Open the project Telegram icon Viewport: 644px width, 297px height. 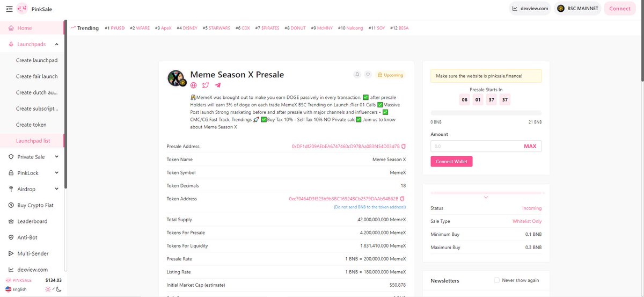tap(218, 85)
